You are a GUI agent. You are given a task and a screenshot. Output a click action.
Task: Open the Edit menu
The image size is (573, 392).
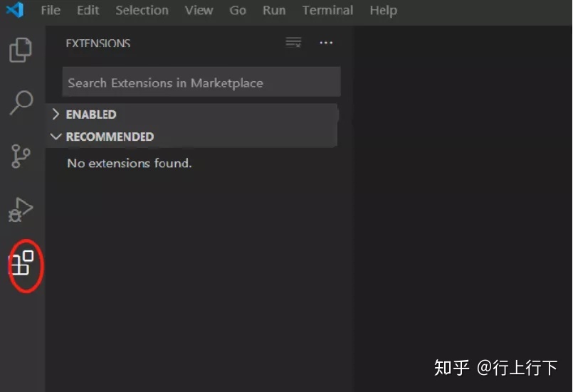point(88,10)
